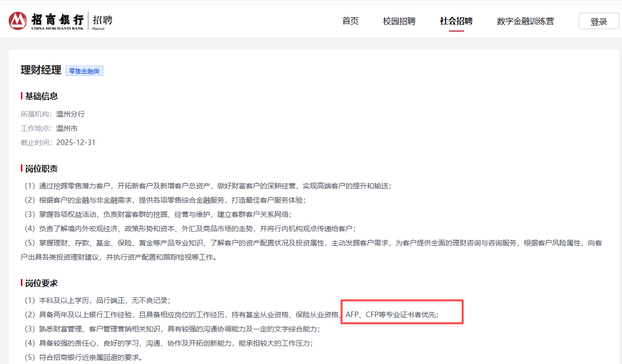The image size is (622, 364).
Task: Click the 温州市 work location value
Action: click(67, 128)
